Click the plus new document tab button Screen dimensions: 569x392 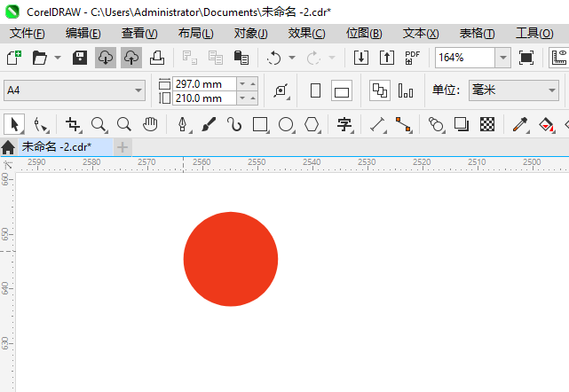point(122,147)
